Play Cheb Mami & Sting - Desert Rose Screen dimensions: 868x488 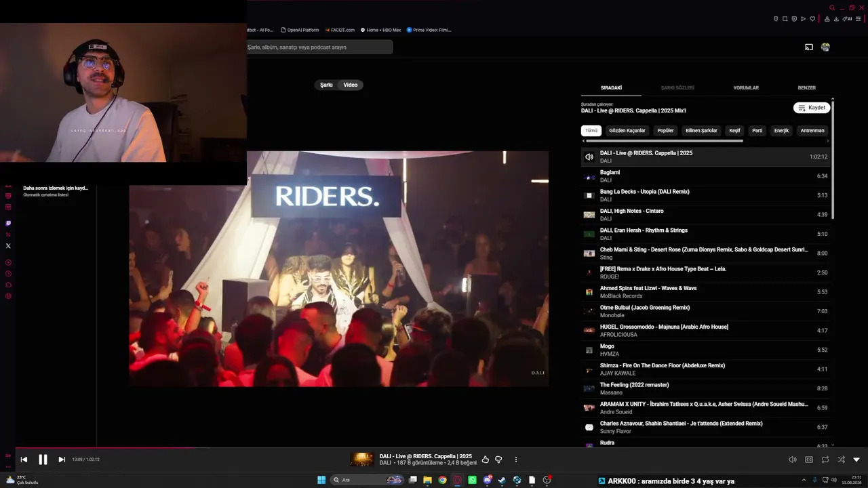click(x=705, y=253)
